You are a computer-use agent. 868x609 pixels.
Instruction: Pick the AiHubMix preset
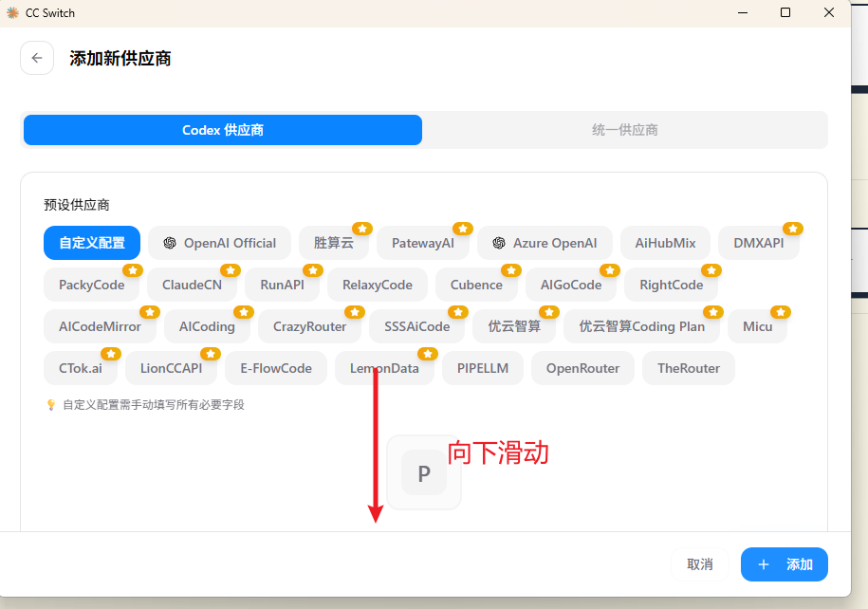click(665, 243)
